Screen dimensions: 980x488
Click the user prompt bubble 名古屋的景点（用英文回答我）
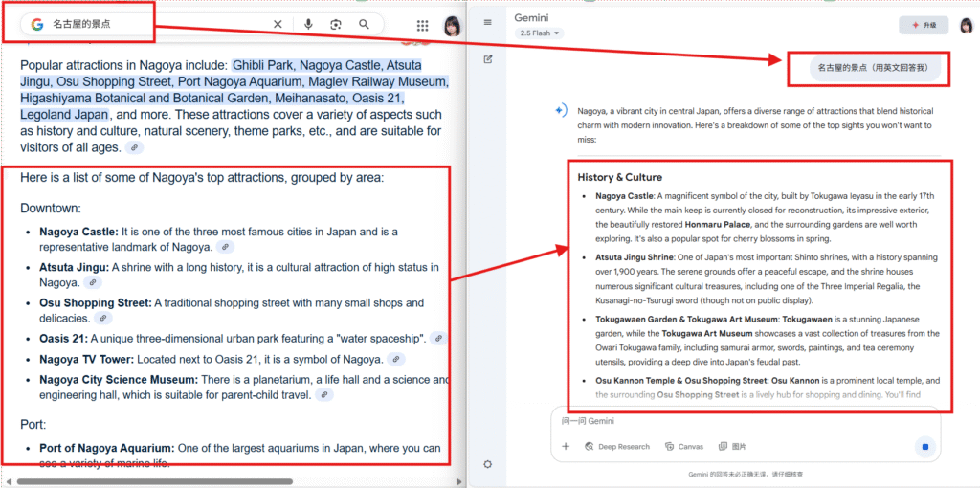875,68
